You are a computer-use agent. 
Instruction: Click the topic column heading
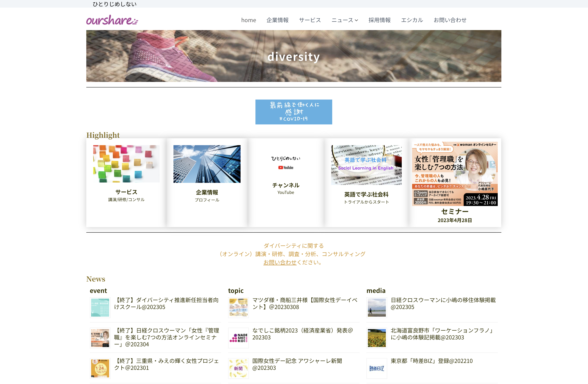click(236, 291)
